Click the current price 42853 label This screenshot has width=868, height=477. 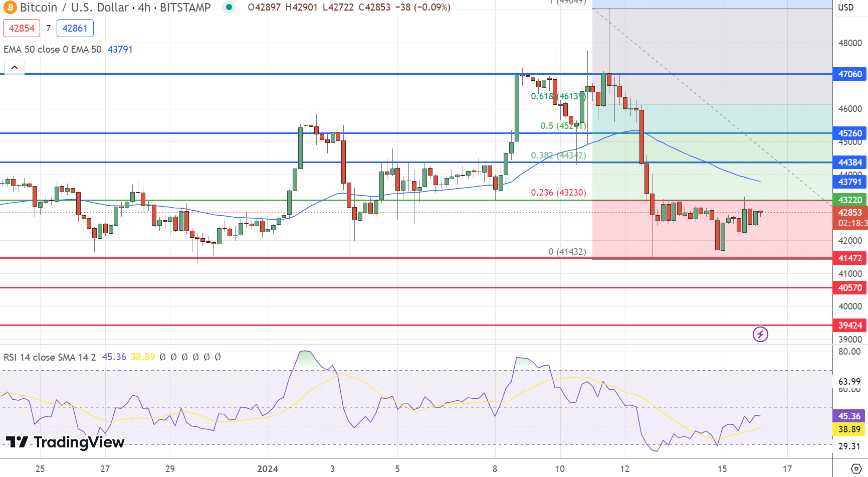coord(850,213)
